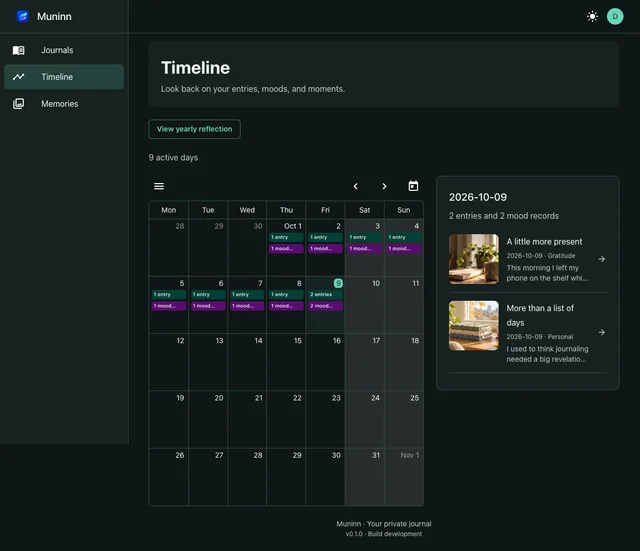The image size is (640, 551).
Task: Select October 9 highlighted date badge
Action: click(338, 283)
